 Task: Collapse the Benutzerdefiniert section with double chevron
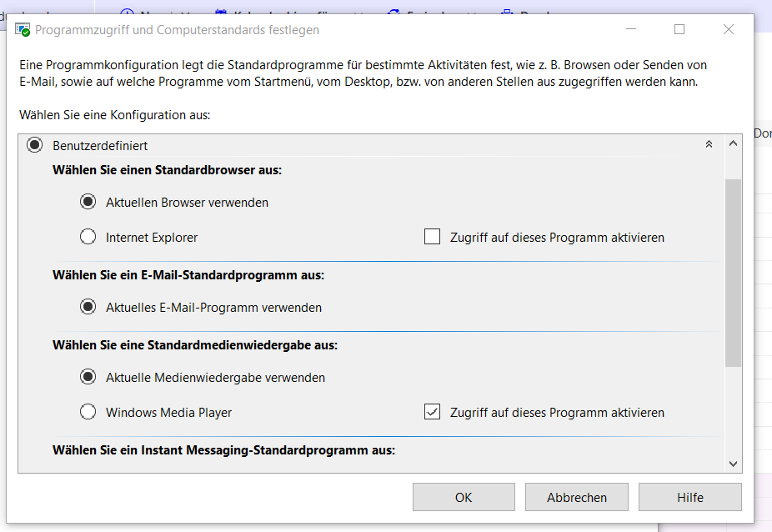[709, 144]
